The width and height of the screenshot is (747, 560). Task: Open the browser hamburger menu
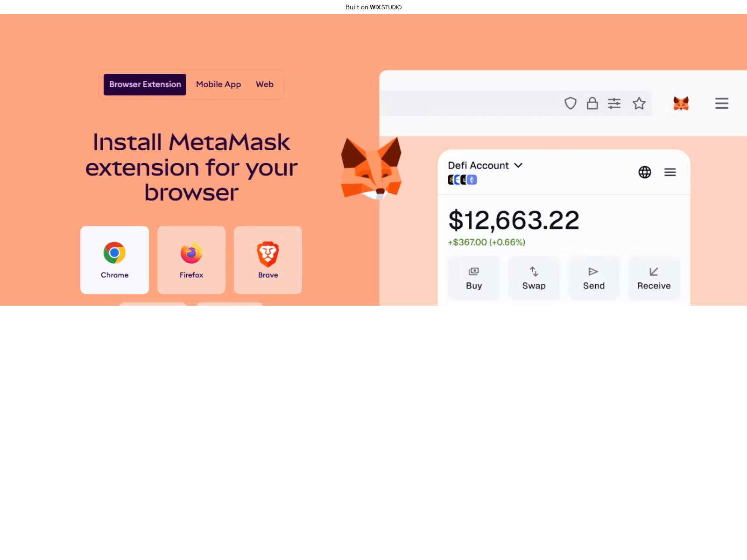pyautogui.click(x=722, y=103)
